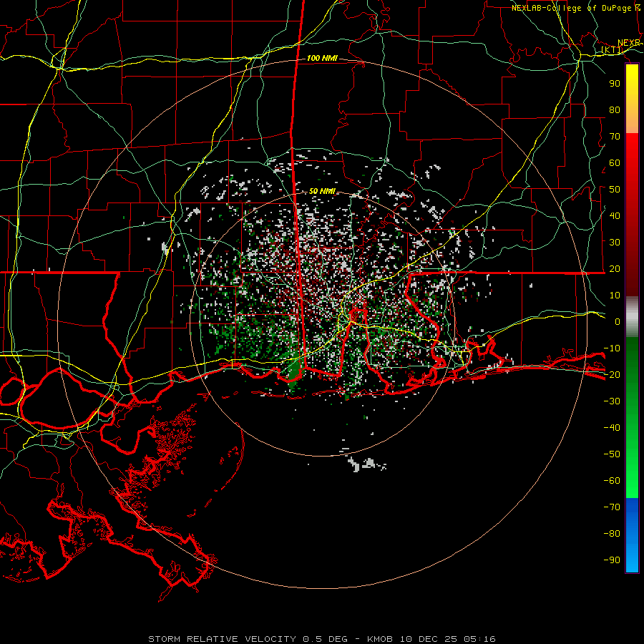
Task: Click the "50 NMI" range ring label
Action: [x=322, y=191]
